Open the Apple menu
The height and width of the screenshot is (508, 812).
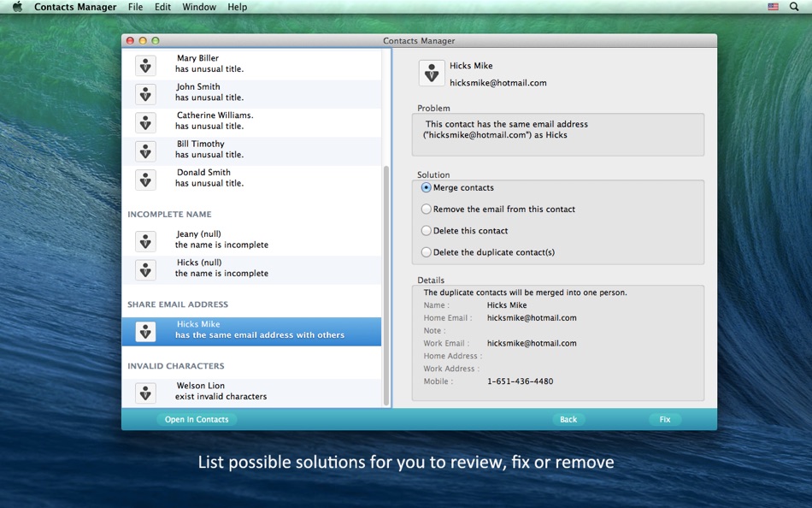17,7
